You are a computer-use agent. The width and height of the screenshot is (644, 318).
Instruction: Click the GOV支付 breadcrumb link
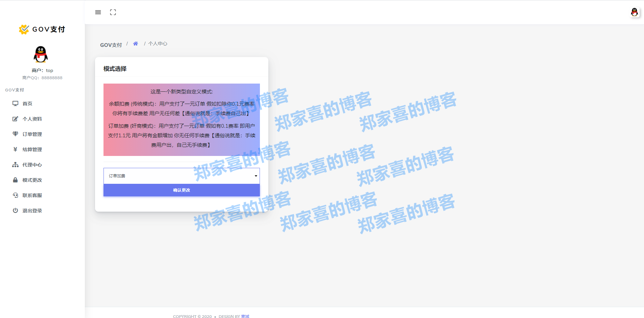(x=111, y=45)
